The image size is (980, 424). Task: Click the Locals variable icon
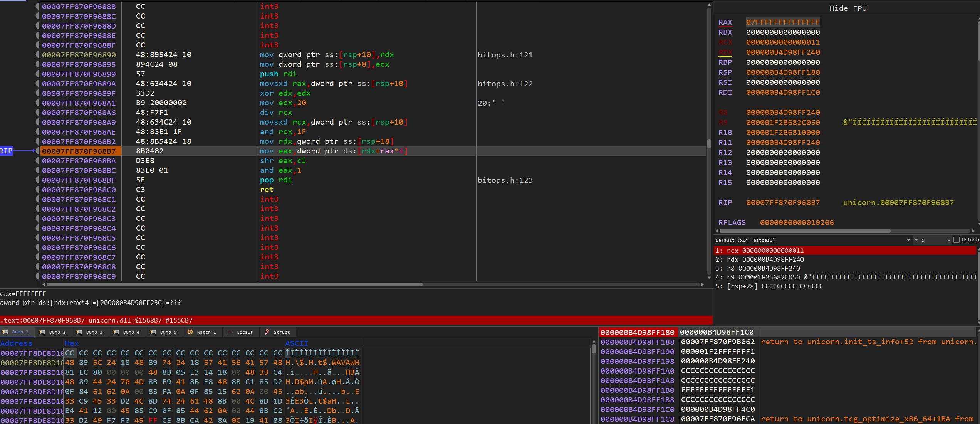pyautogui.click(x=230, y=332)
